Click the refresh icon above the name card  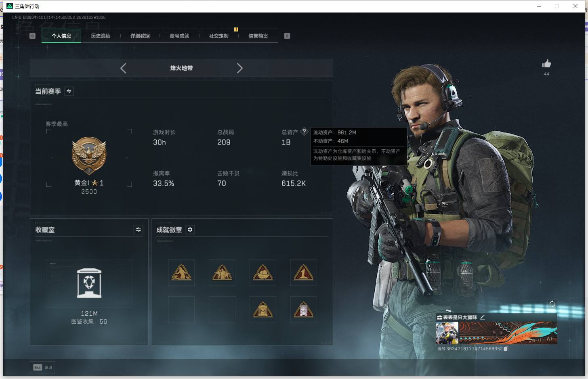click(552, 304)
